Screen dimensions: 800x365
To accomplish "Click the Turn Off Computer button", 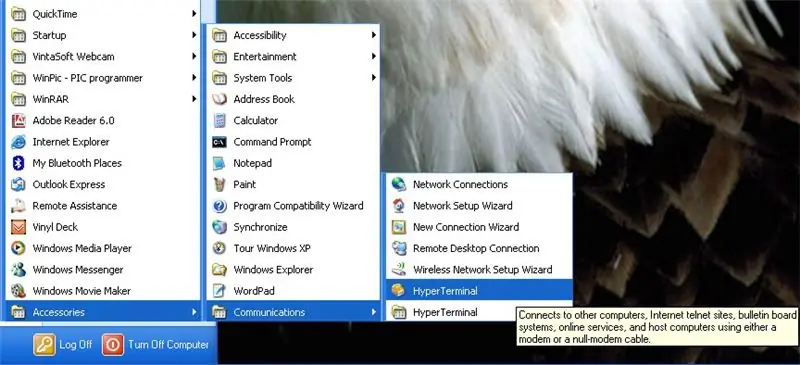I will pos(156,345).
